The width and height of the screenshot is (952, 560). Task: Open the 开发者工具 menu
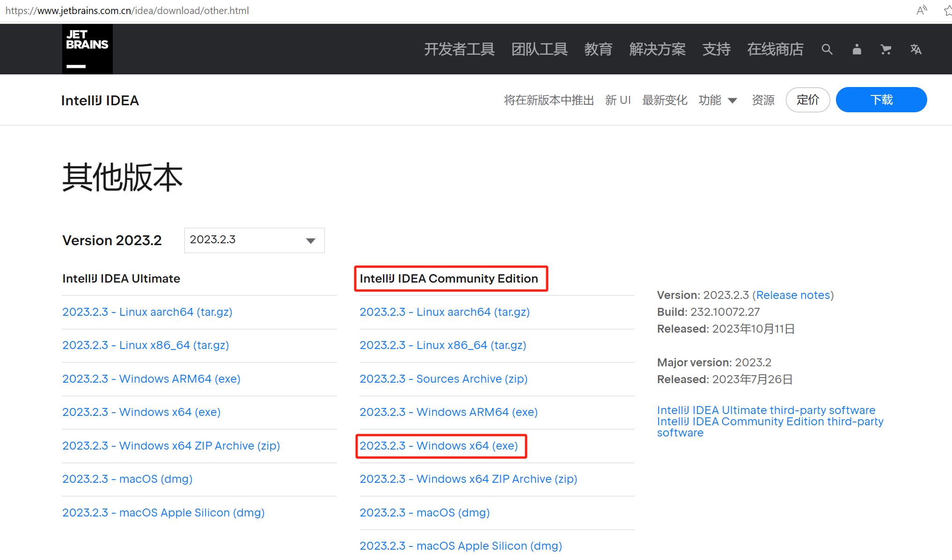[459, 49]
